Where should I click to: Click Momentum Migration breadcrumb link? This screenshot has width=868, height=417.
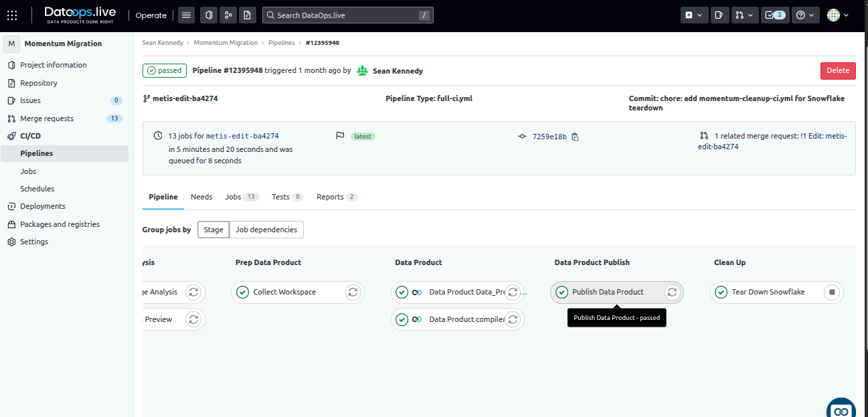(x=226, y=43)
